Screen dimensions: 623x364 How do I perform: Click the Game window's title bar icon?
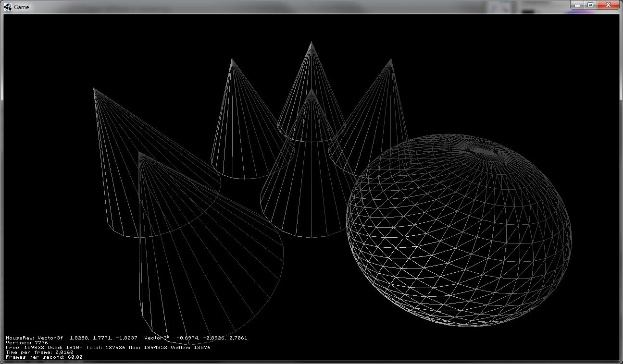tap(8, 7)
